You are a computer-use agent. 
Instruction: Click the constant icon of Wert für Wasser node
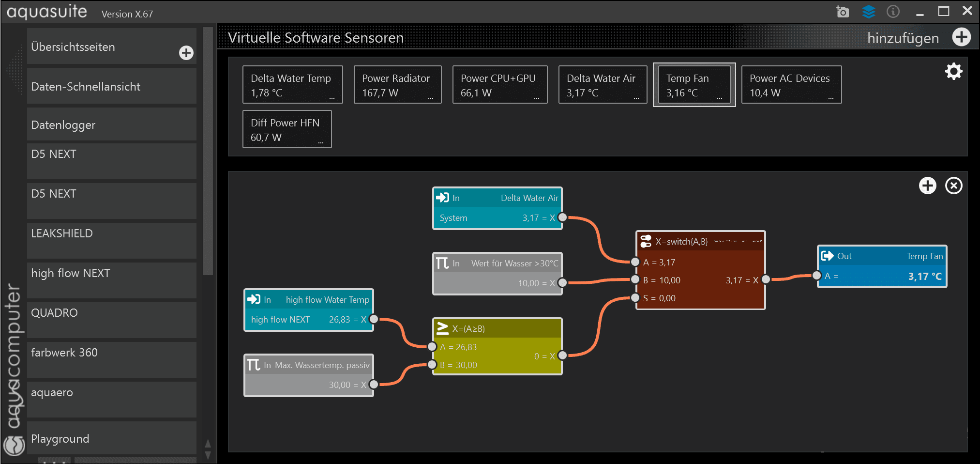442,263
